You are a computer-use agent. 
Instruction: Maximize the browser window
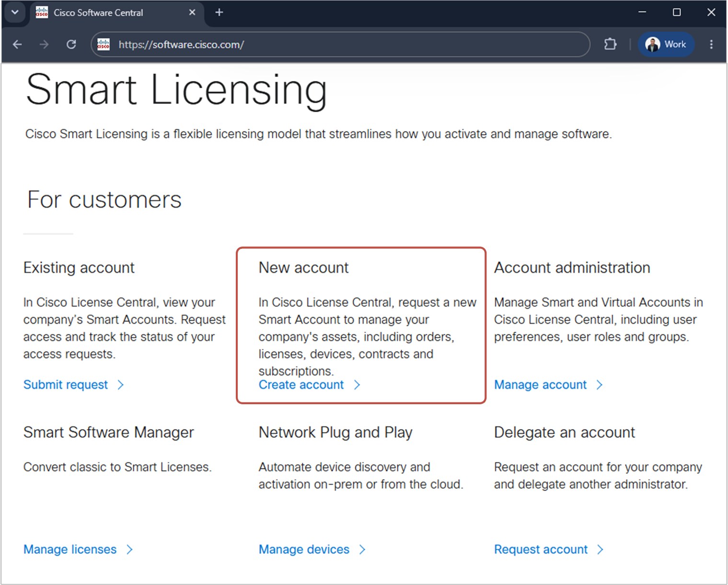[677, 12]
